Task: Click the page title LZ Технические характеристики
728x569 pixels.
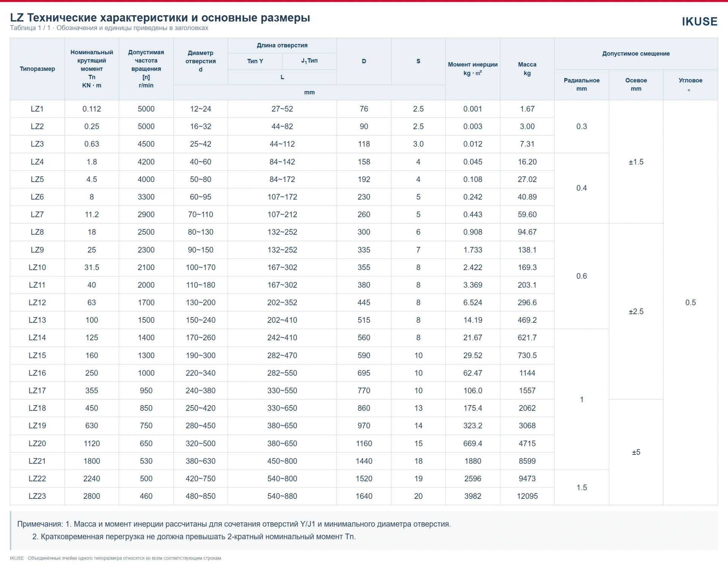Action: tap(160, 17)
